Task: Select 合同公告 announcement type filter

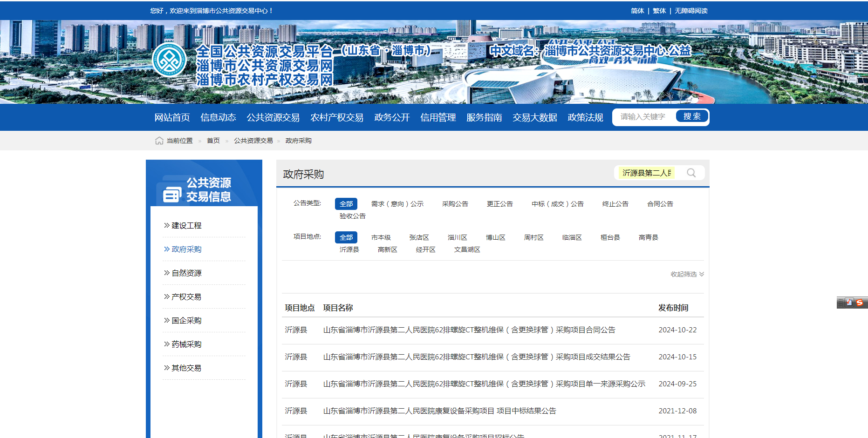Action: coord(660,204)
